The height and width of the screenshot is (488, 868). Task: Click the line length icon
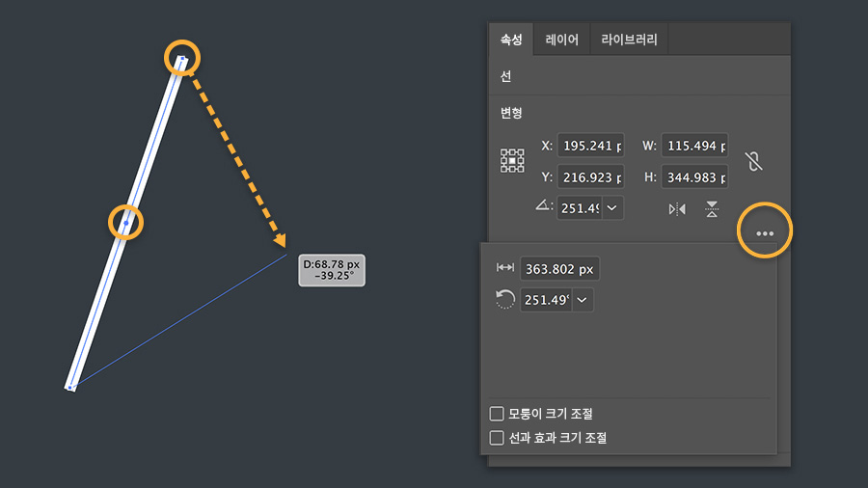504,269
